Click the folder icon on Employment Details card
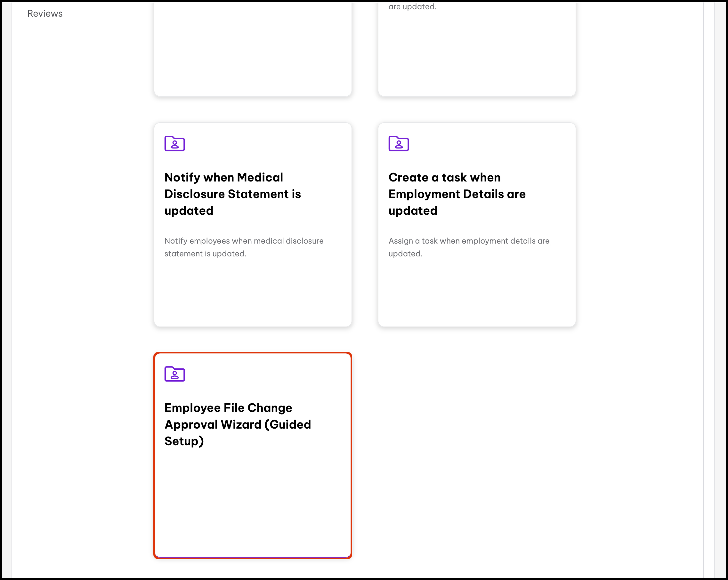The image size is (728, 580). coord(399,143)
